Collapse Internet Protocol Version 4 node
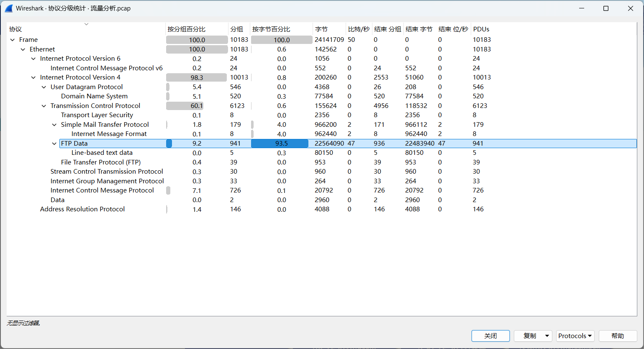644x349 pixels. coord(33,77)
